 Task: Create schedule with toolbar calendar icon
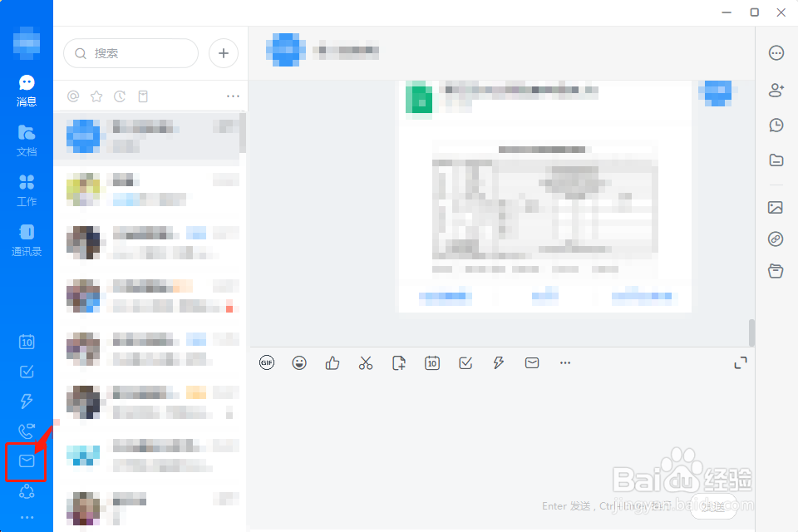click(432, 363)
